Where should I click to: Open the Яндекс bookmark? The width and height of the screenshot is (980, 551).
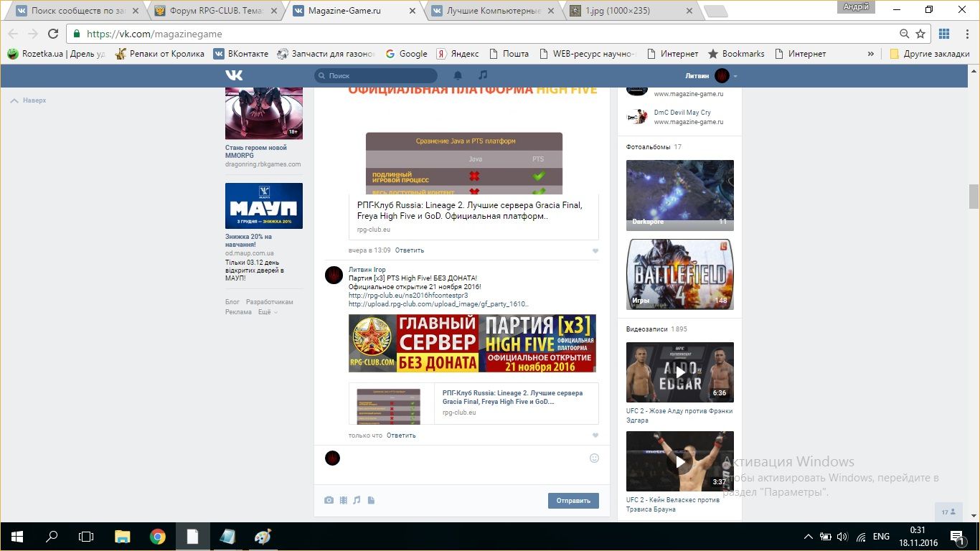coord(458,54)
